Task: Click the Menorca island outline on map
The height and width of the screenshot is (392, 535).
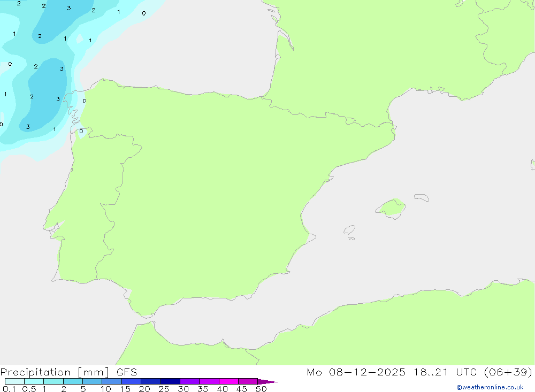Action: (422, 197)
